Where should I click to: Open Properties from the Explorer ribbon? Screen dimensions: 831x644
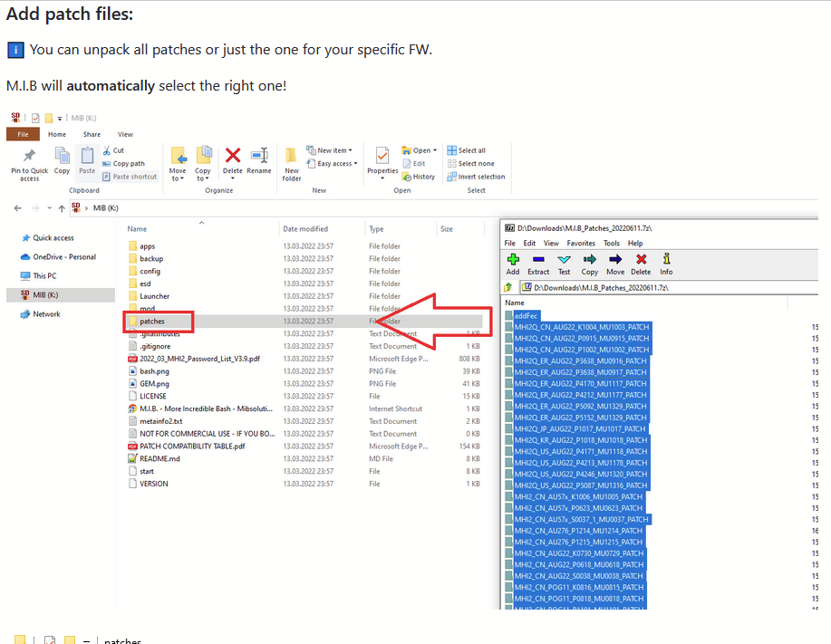pyautogui.click(x=382, y=161)
